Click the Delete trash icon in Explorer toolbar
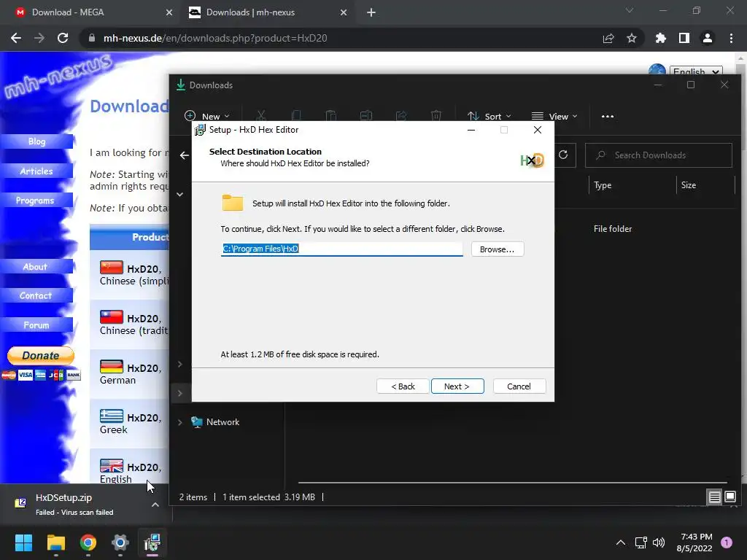The image size is (747, 560). click(436, 116)
